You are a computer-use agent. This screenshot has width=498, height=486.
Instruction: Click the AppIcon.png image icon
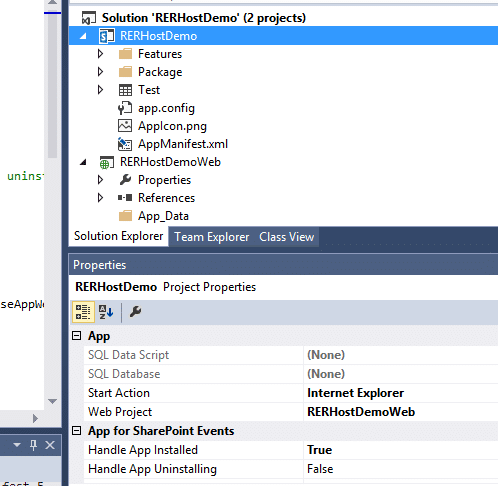[x=125, y=126]
